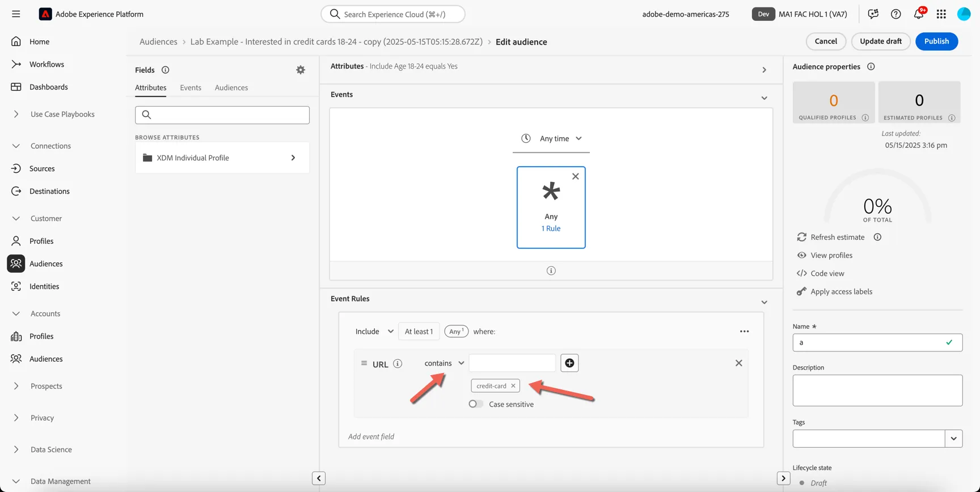Open the contains operator dropdown
Viewport: 980px width, 492px height.
444,363
